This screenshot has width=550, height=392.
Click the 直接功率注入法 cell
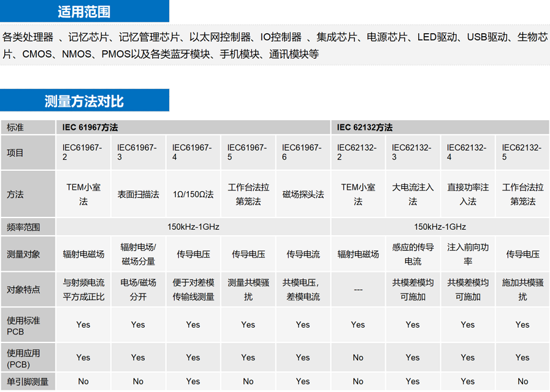pyautogui.click(x=468, y=194)
